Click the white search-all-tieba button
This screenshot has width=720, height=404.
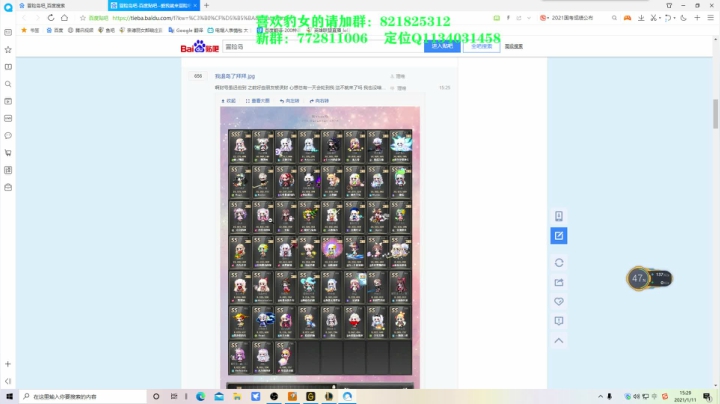(x=481, y=46)
